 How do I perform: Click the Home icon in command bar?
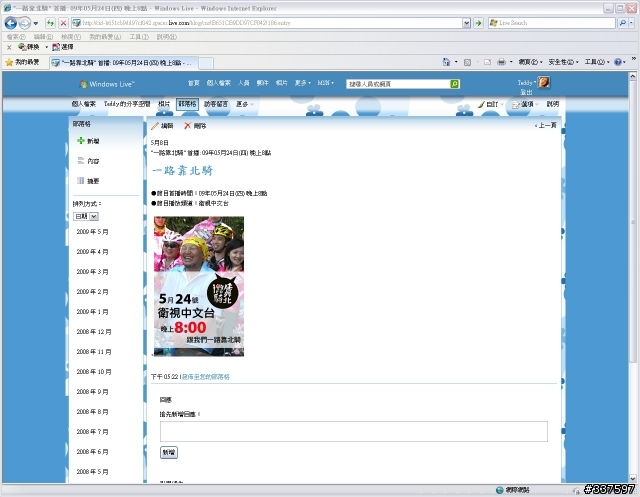tap(446, 62)
